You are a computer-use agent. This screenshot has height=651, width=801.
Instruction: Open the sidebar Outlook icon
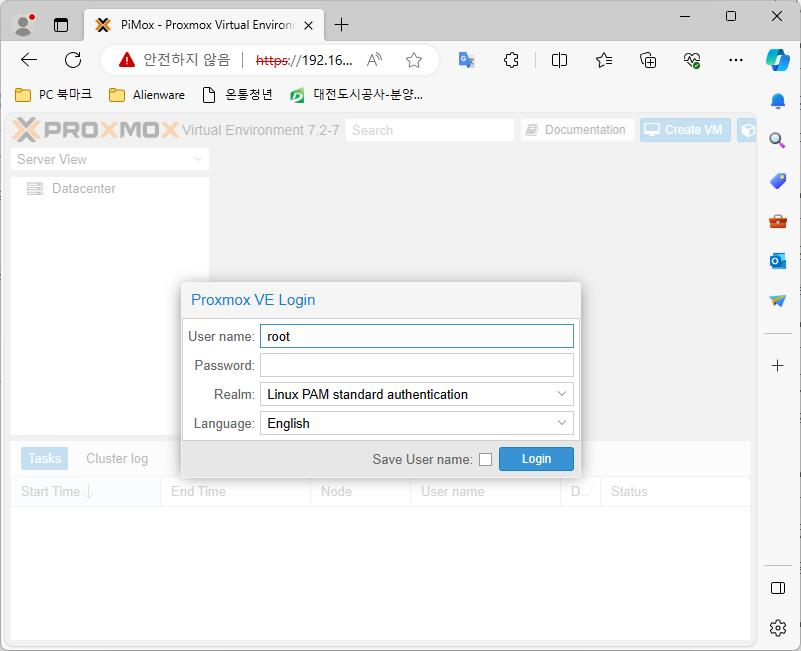778,261
